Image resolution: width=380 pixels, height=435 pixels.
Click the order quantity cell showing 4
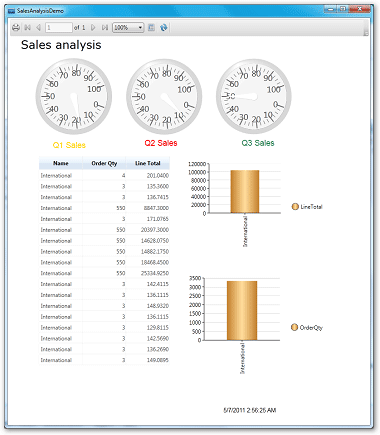104,175
